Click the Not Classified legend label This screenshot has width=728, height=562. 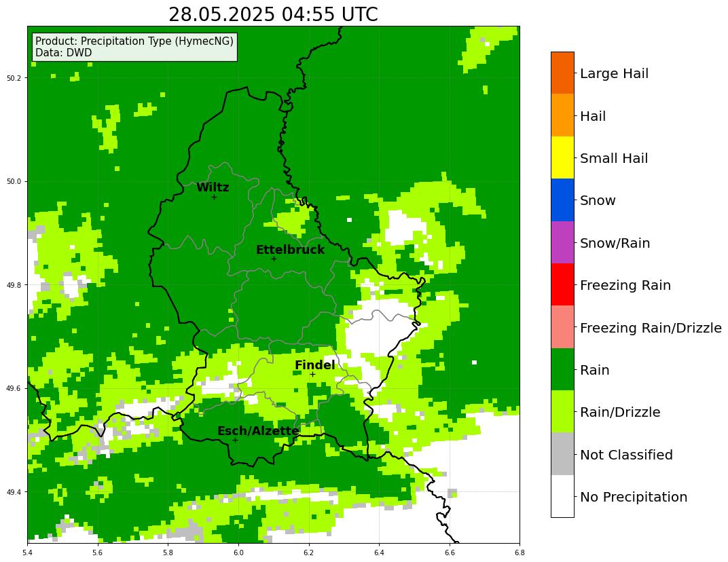coord(626,455)
